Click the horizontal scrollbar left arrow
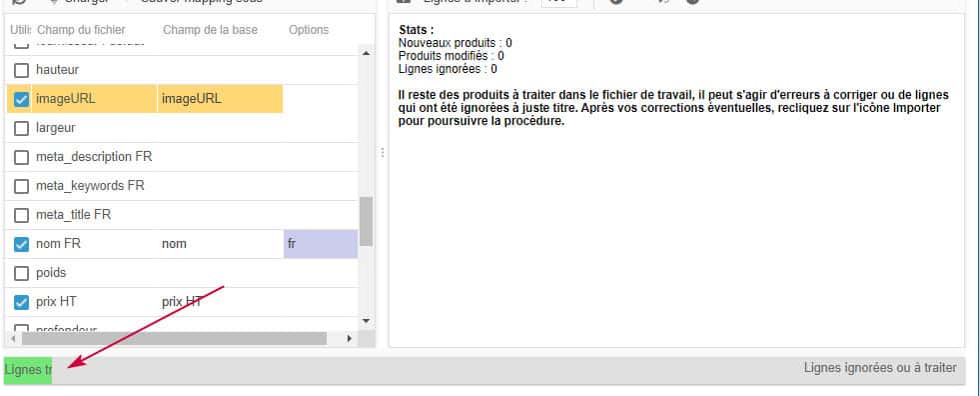The width and height of the screenshot is (980, 396). click(x=14, y=338)
